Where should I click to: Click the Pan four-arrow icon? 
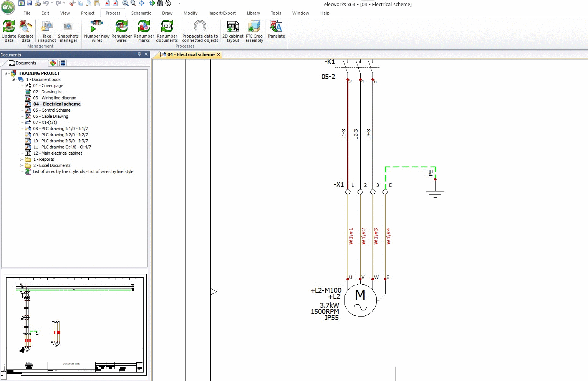point(142,3)
